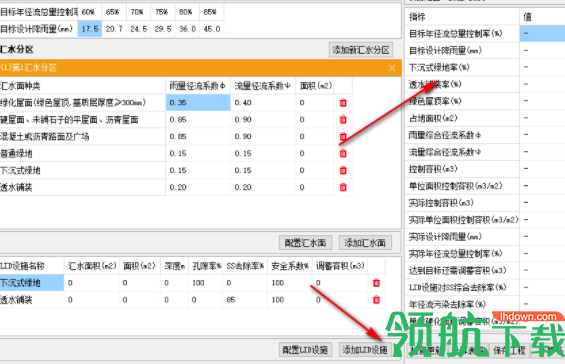Select the 29.5 design rainfall cell
Viewport: 565px width, 364px height.
click(x=163, y=29)
